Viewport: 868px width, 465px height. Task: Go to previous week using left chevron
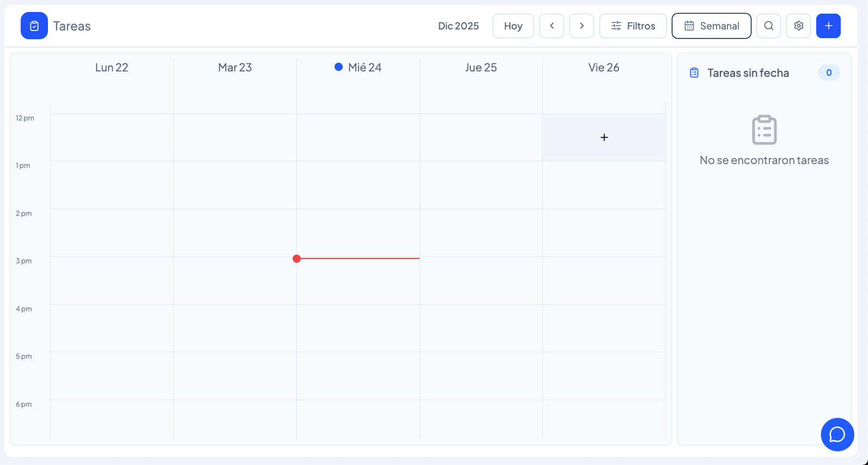(551, 26)
